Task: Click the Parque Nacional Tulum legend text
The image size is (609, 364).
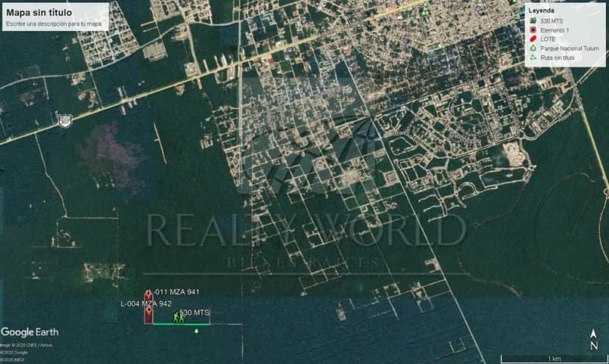Action: (x=566, y=48)
